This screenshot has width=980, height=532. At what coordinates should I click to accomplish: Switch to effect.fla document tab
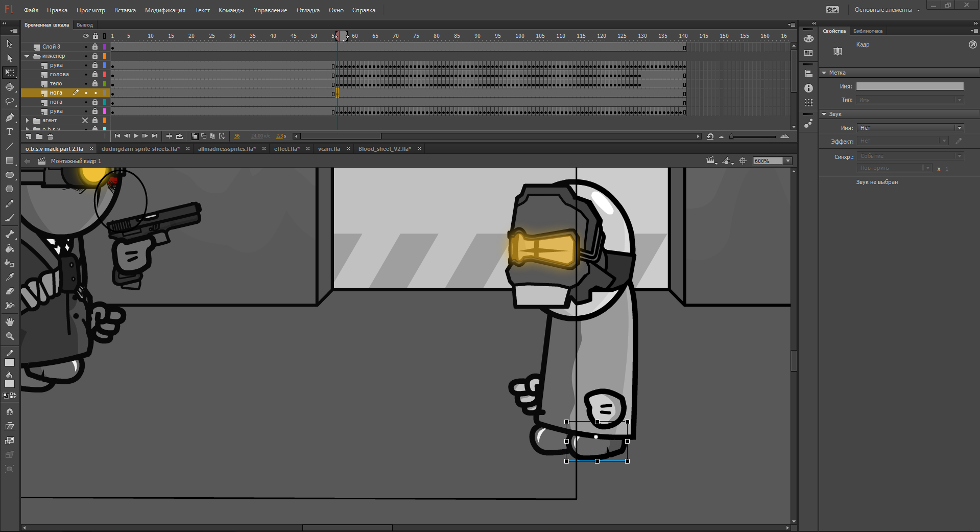point(286,149)
